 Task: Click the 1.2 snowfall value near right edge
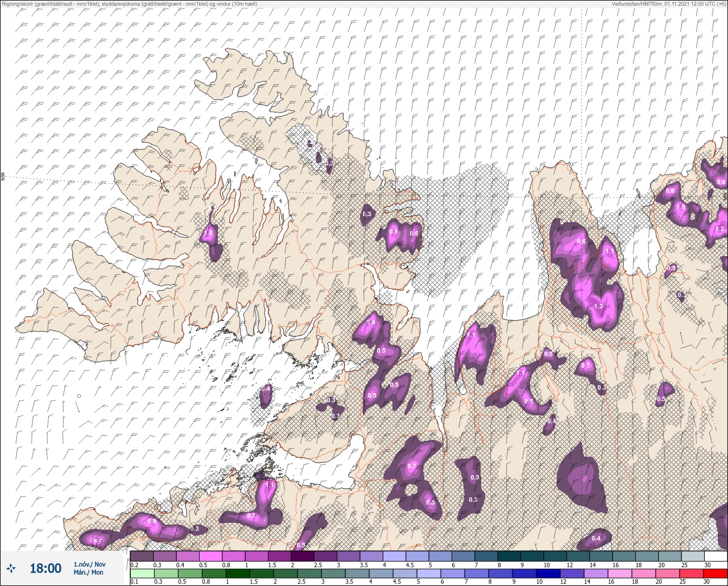pyautogui.click(x=719, y=229)
